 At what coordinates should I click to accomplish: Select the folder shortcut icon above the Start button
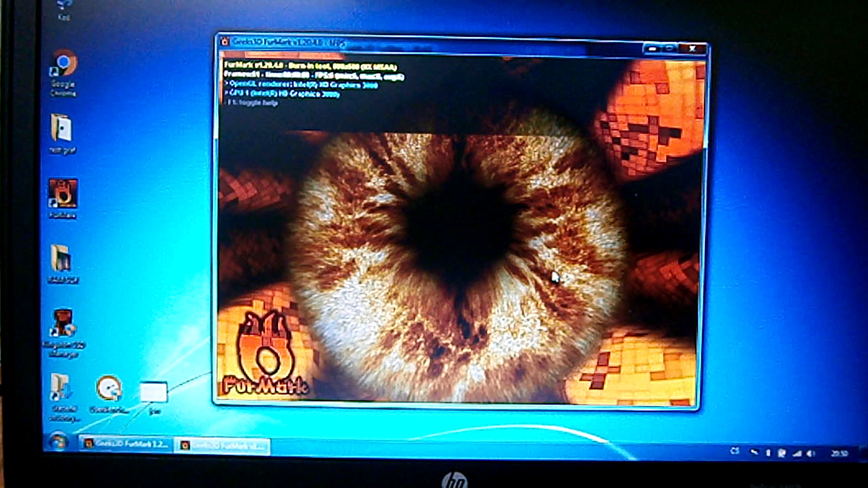(60, 387)
